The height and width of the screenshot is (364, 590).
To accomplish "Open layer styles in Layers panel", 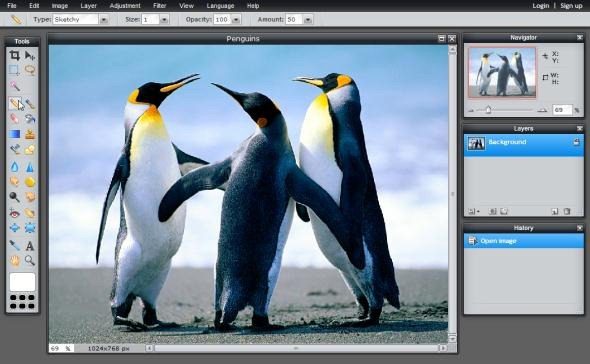I will tap(505, 212).
